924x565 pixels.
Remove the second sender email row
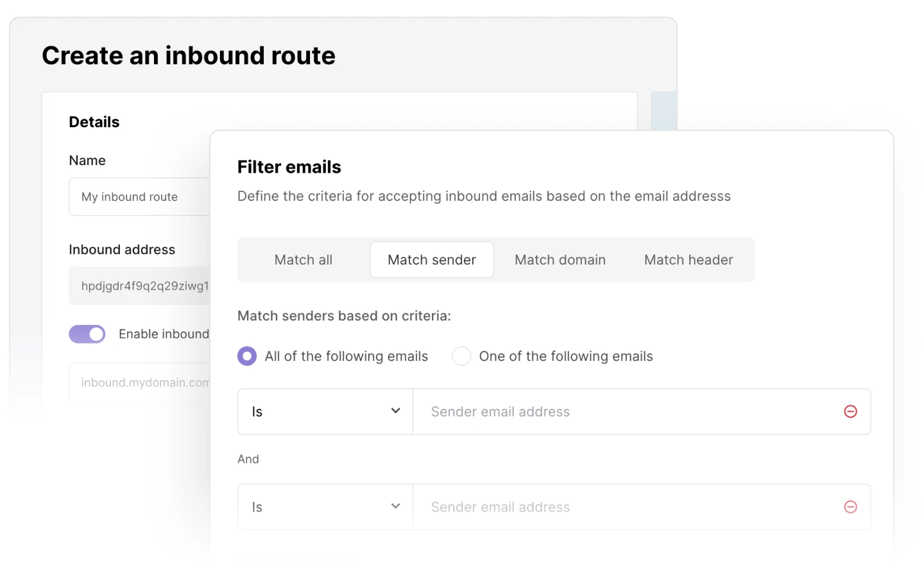(x=850, y=507)
